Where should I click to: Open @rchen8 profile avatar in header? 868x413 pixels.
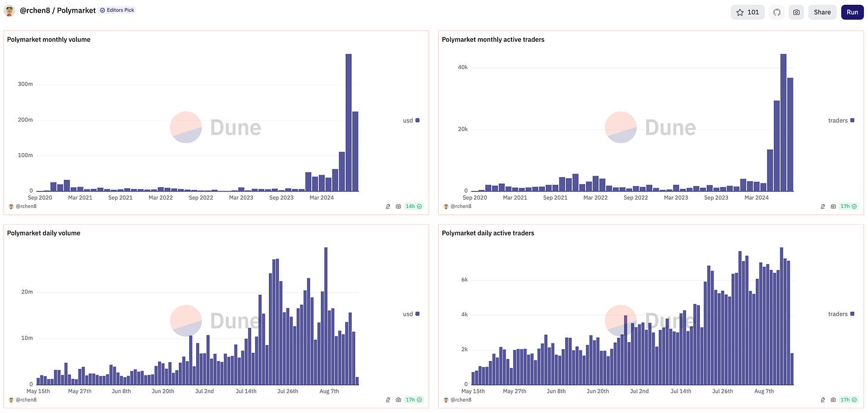click(10, 11)
